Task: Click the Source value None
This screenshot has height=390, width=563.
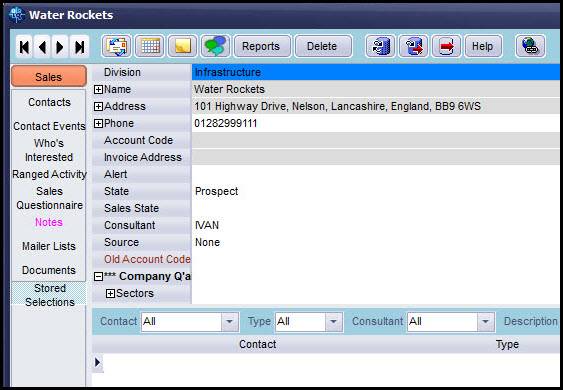Action: [207, 242]
